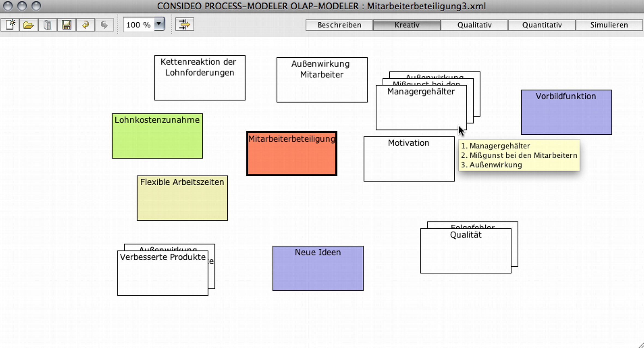Click the Flexible Arbeitszeiten card
The width and height of the screenshot is (644, 348).
(182, 198)
